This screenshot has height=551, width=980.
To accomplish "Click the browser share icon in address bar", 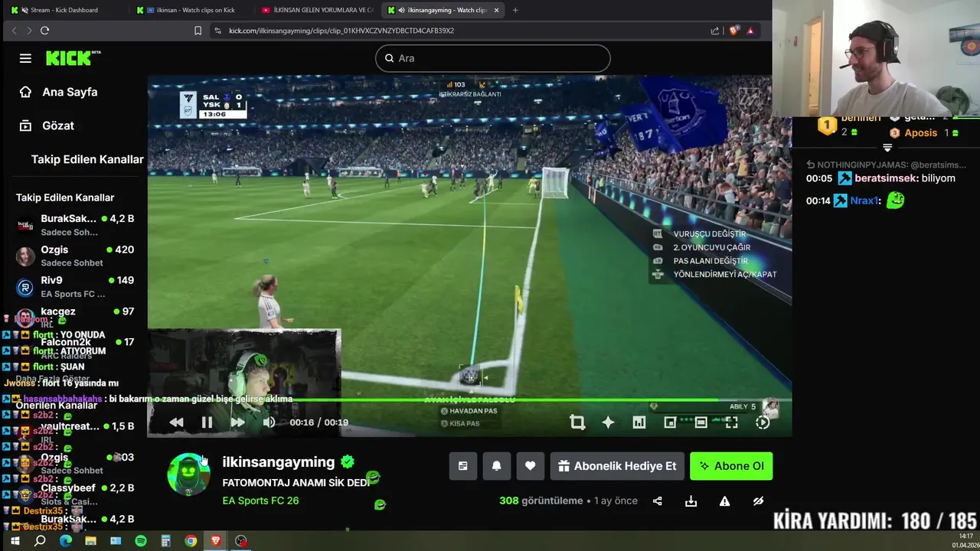I will click(715, 31).
